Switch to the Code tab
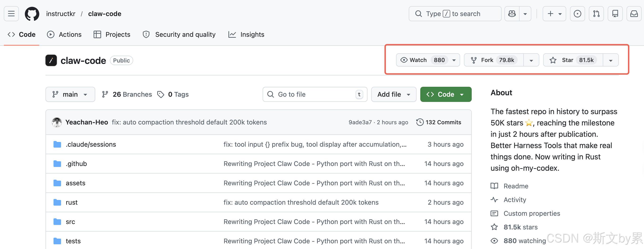644x249 pixels. pyautogui.click(x=21, y=34)
